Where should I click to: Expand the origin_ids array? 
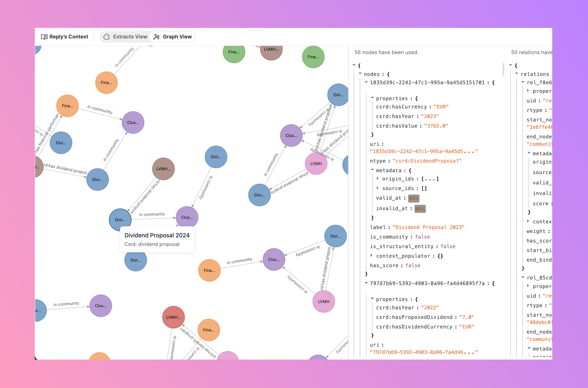[x=377, y=178]
